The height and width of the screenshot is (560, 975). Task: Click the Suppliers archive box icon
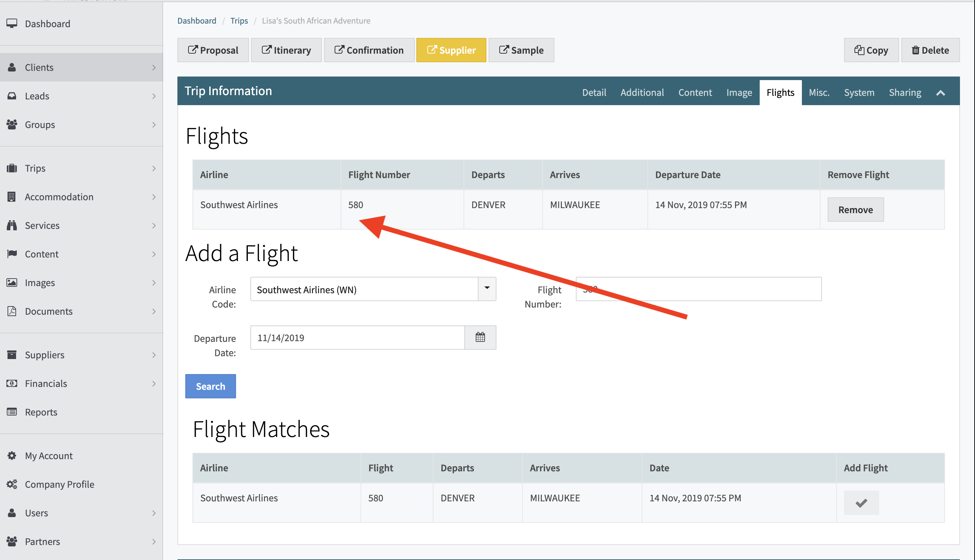coord(12,355)
